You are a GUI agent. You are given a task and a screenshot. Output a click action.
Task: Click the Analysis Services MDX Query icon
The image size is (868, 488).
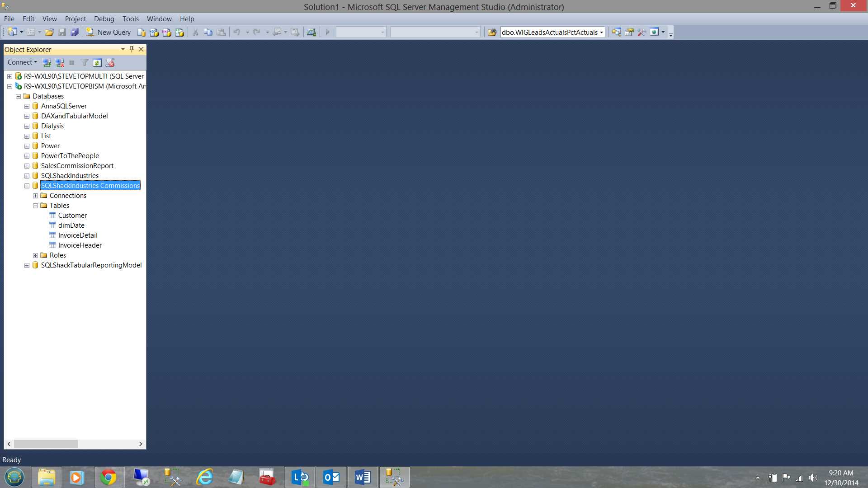(154, 32)
